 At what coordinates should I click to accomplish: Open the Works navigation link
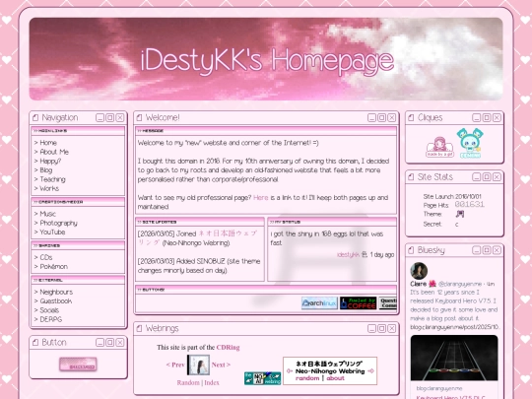[49, 188]
